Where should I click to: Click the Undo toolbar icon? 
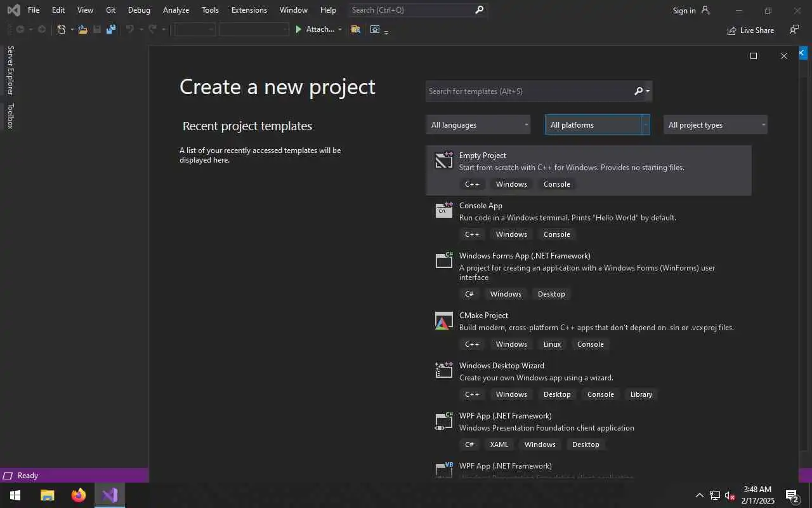(x=129, y=29)
